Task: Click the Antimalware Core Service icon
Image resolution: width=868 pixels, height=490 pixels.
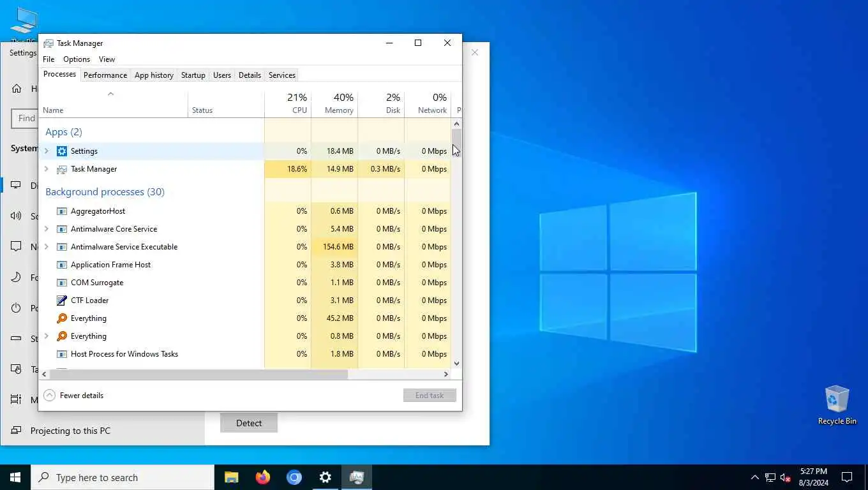Action: pos(62,229)
